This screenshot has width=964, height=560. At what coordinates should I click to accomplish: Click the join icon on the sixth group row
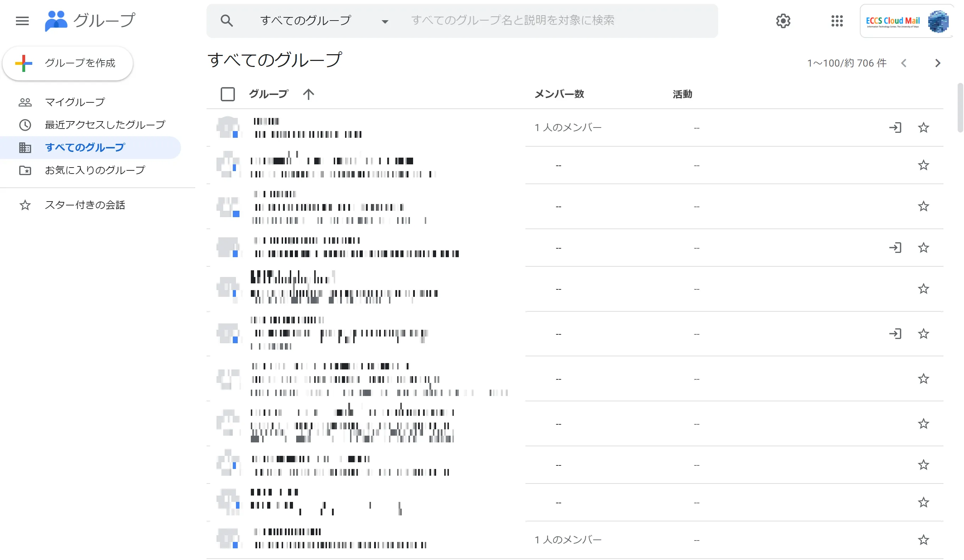(x=895, y=334)
